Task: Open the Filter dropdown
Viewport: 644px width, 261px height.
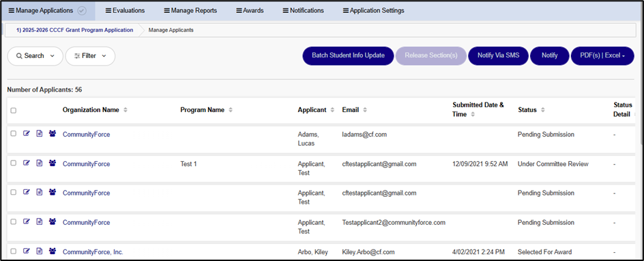Action: [x=90, y=56]
